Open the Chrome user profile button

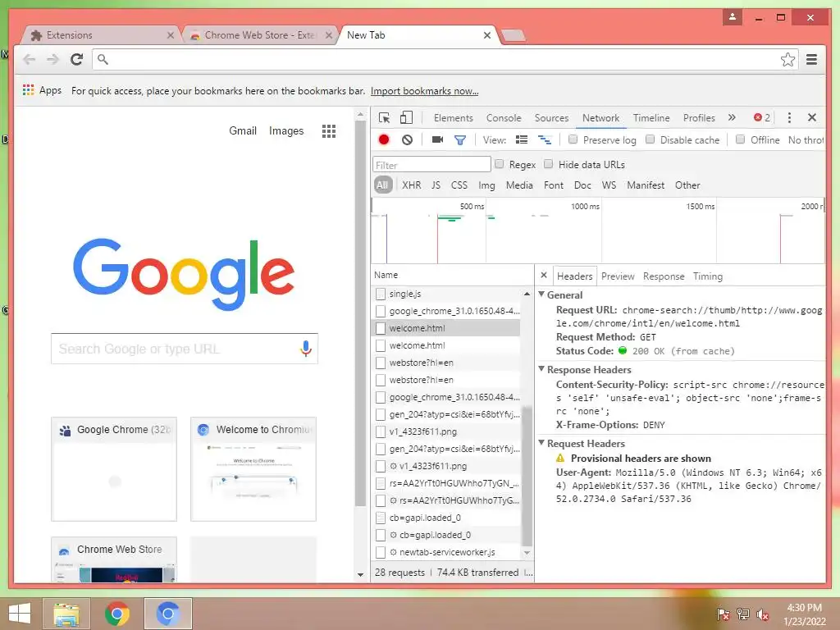coord(733,17)
